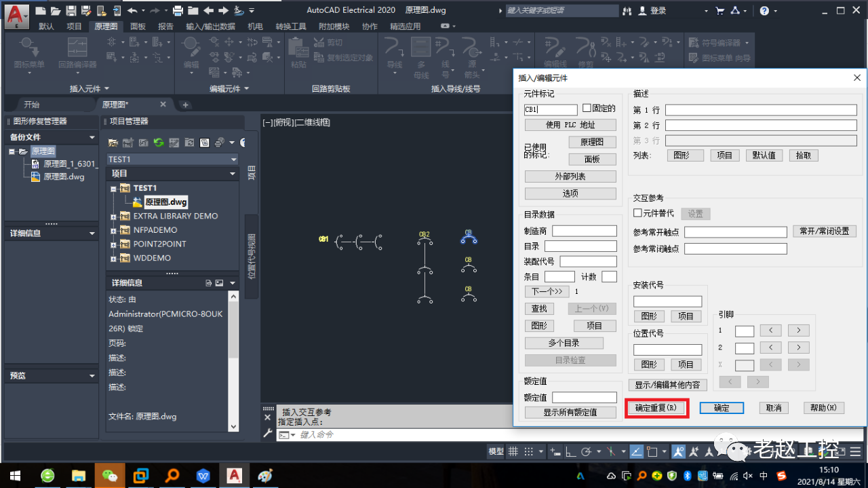Toggle the 模型 (Model) space button

(496, 452)
